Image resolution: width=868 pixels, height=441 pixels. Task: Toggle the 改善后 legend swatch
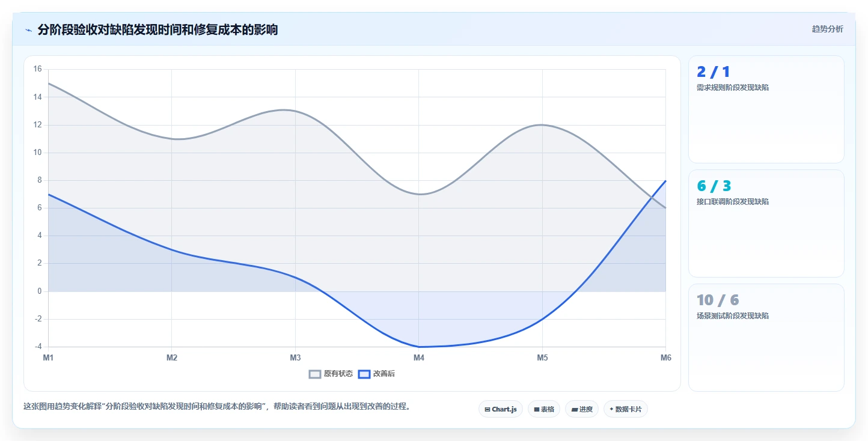click(x=364, y=374)
